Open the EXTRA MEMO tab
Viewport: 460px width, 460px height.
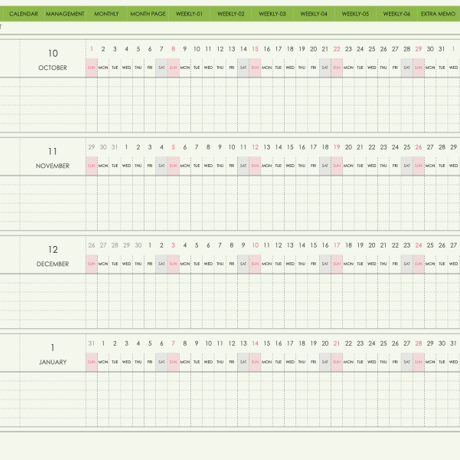point(438,14)
